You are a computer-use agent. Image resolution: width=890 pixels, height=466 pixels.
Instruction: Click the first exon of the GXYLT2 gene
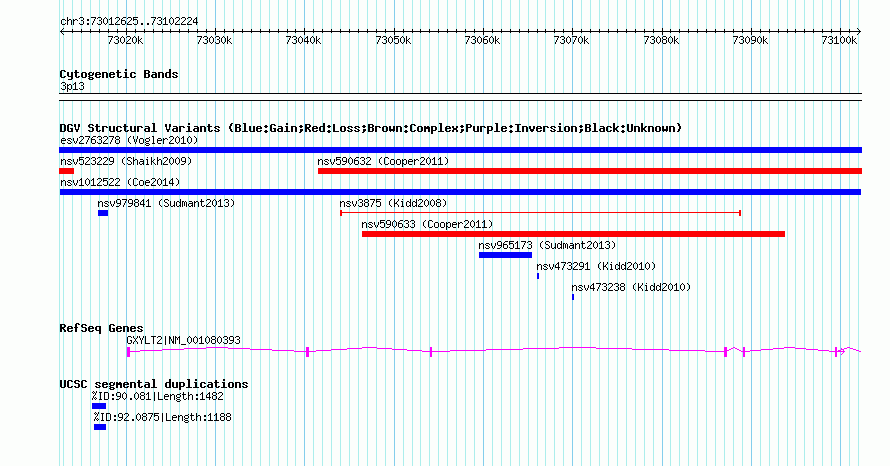pyautogui.click(x=128, y=352)
